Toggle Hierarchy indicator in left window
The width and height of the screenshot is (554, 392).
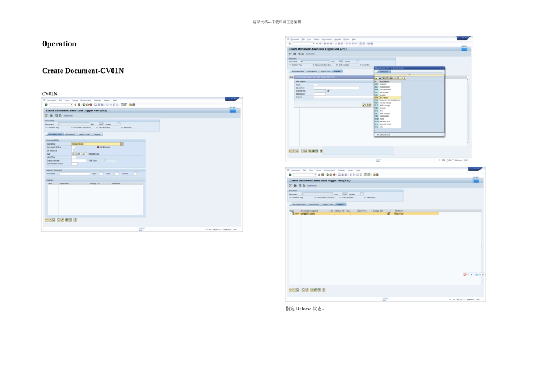pos(122,128)
